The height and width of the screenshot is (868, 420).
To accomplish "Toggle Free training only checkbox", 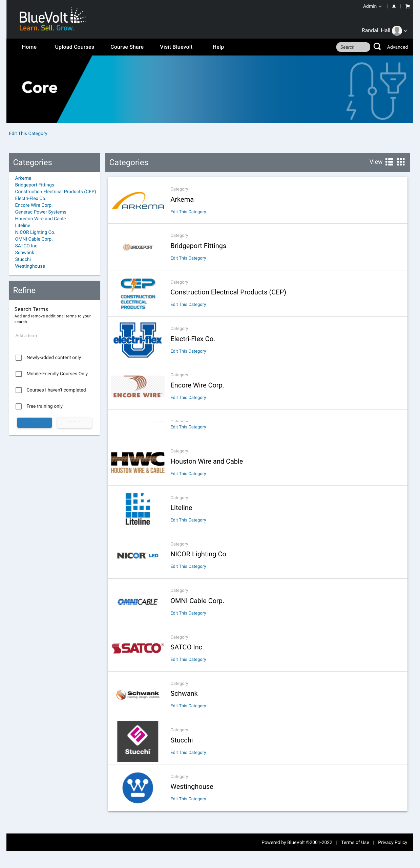I will 19,406.
